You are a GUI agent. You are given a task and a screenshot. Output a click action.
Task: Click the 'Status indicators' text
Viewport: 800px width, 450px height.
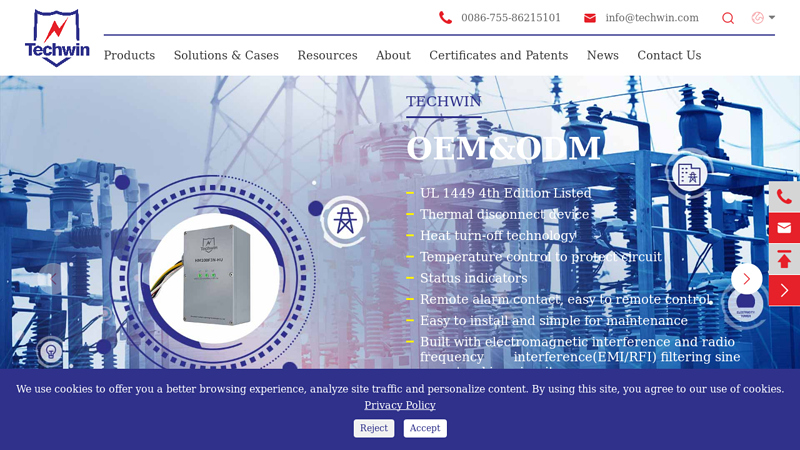tap(473, 278)
